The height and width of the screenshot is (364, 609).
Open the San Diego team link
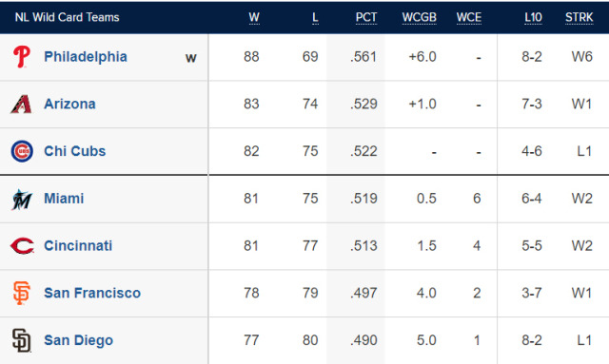[78, 340]
